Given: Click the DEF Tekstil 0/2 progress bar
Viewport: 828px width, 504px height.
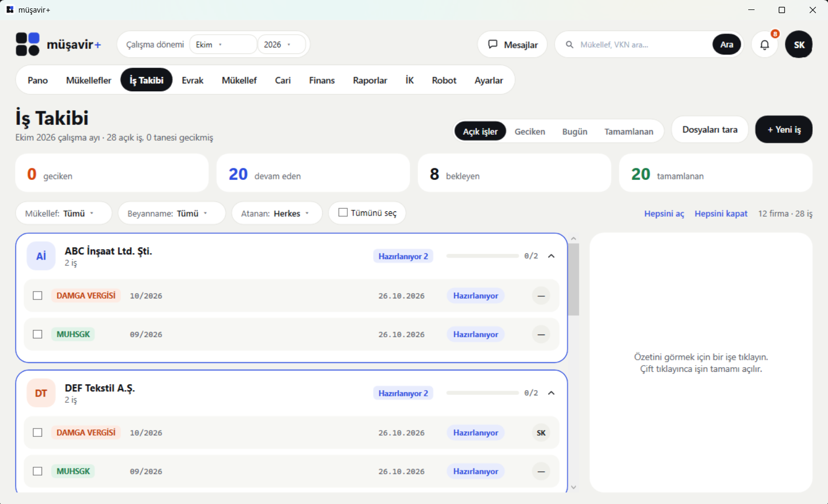Looking at the screenshot, I should pos(483,393).
